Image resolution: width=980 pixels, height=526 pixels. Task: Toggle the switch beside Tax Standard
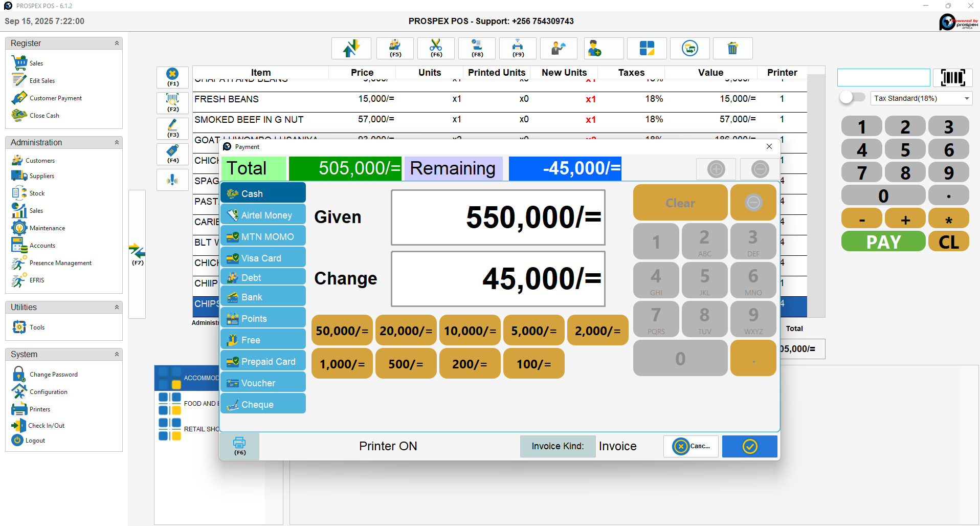pos(852,98)
